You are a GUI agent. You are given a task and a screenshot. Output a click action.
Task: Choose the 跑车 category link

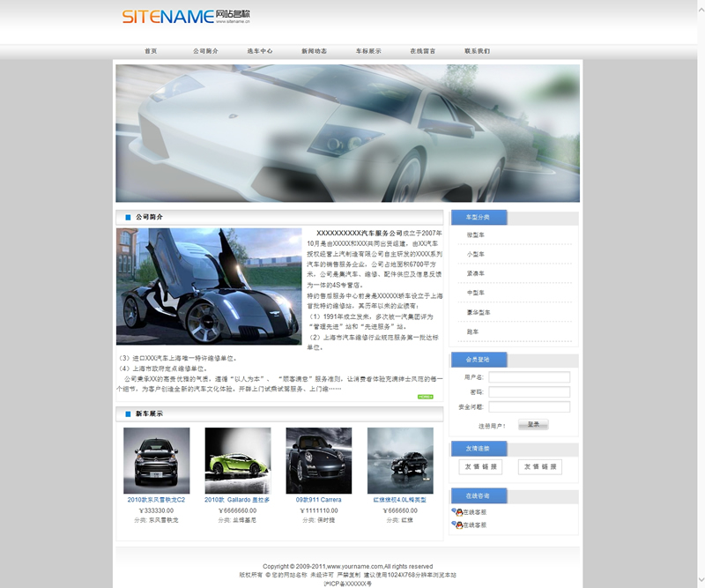pyautogui.click(x=473, y=332)
